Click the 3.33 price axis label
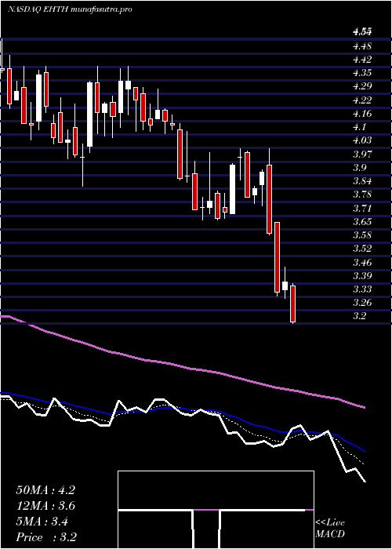Viewport: 392px width, 549px height. pyautogui.click(x=362, y=289)
